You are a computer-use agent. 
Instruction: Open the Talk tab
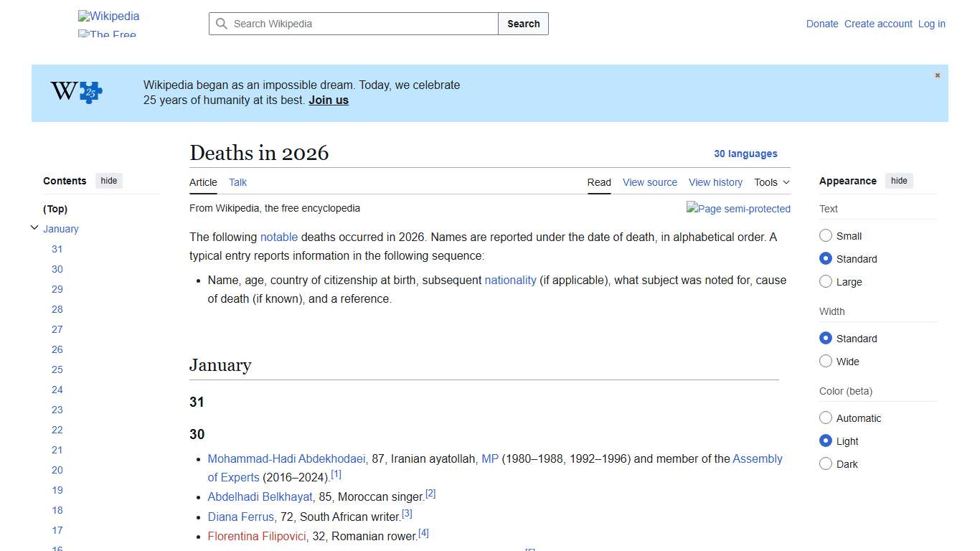point(237,182)
